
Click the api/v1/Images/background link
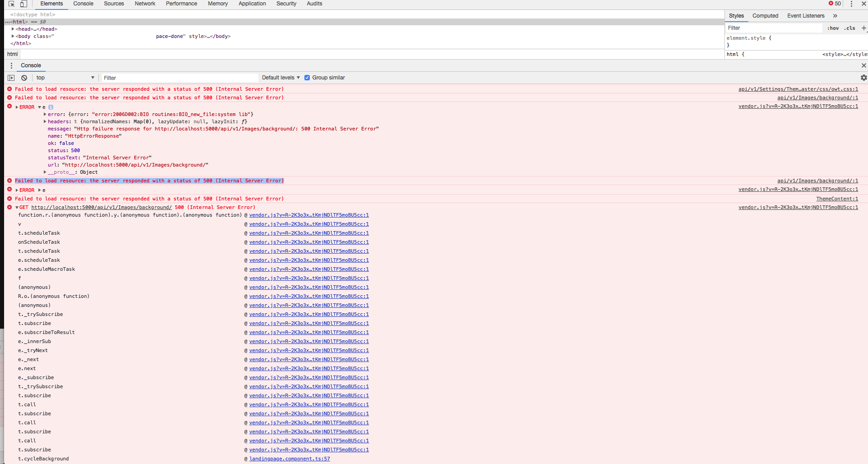(817, 97)
